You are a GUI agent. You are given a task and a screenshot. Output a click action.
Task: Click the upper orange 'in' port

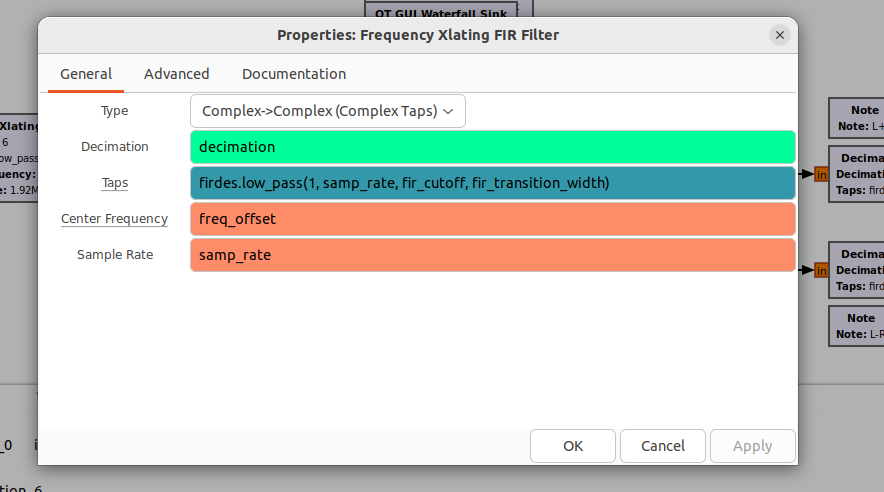[821, 175]
